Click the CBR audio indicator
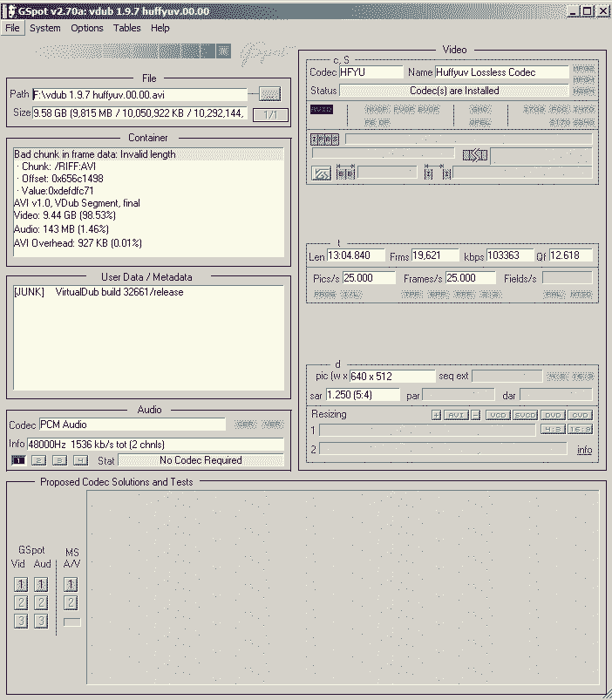 coord(246,425)
